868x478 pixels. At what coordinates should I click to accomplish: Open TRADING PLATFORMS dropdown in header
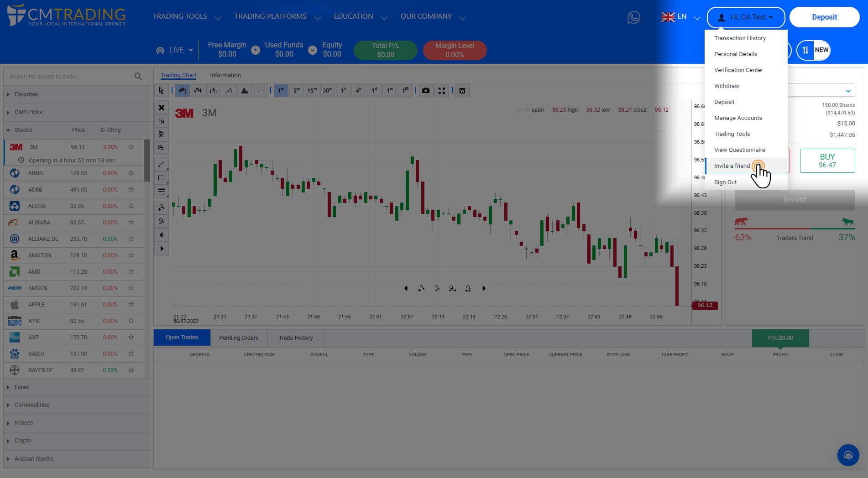[x=277, y=16]
